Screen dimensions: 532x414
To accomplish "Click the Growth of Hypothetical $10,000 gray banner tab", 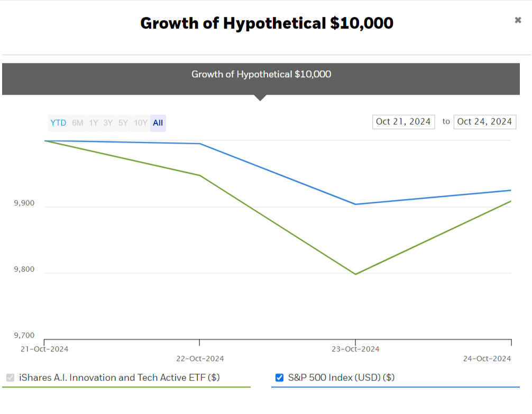I will pos(261,79).
